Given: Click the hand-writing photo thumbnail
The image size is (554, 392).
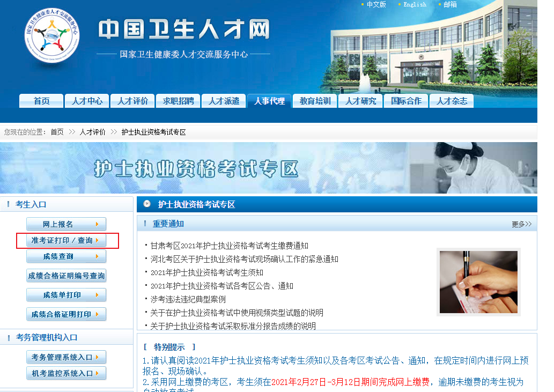Looking at the screenshot, I should 478,282.
